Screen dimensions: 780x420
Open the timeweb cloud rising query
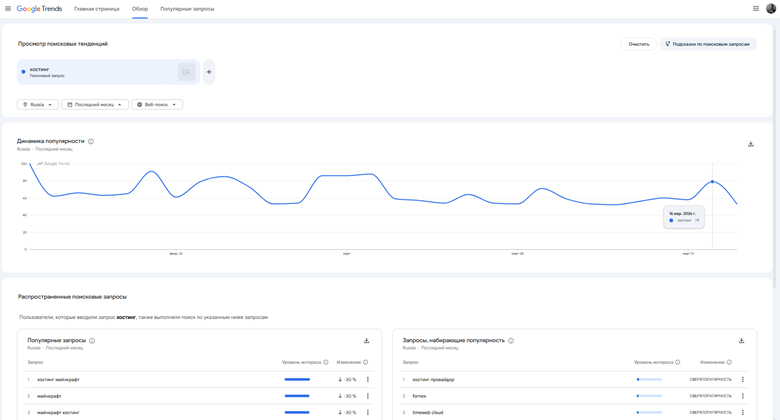(428, 413)
